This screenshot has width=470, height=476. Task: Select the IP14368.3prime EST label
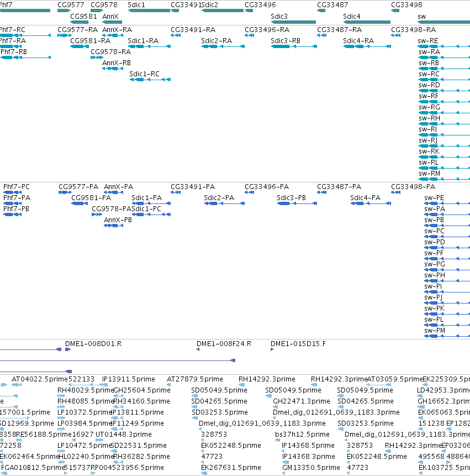click(x=308, y=457)
